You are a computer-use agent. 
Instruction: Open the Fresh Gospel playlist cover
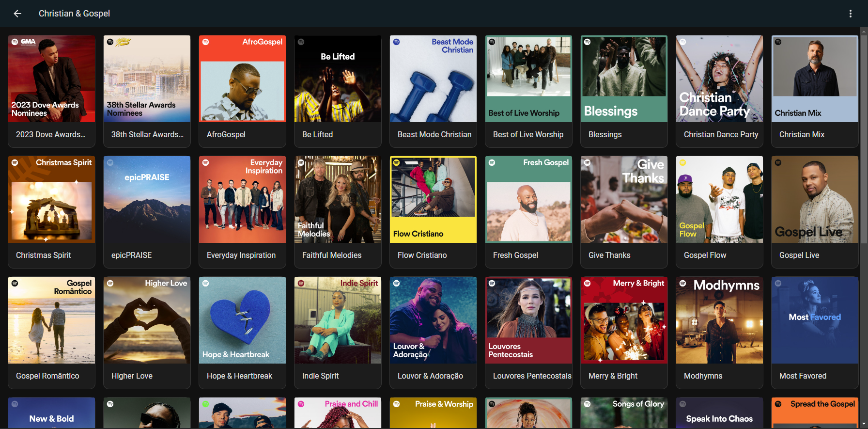(528, 199)
